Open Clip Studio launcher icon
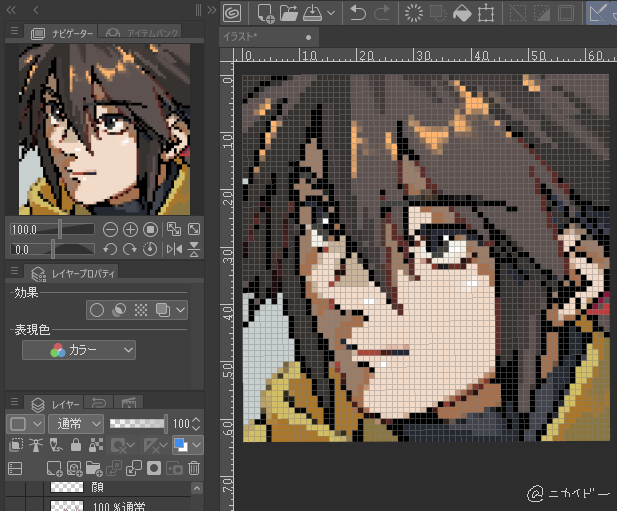 [232, 13]
